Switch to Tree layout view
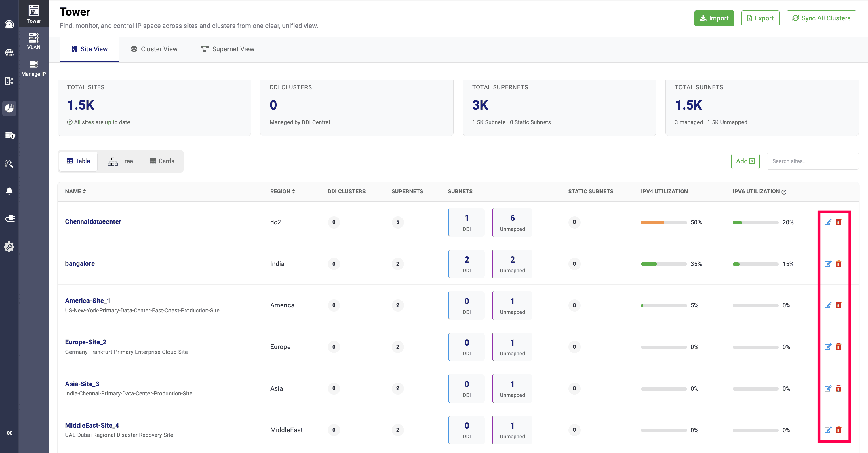 tap(120, 161)
